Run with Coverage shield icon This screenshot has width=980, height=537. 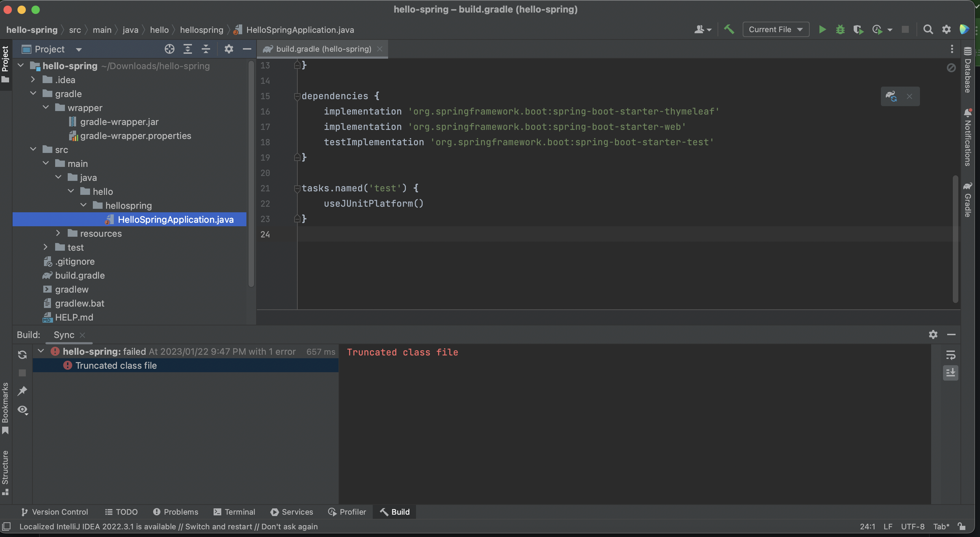tap(858, 29)
